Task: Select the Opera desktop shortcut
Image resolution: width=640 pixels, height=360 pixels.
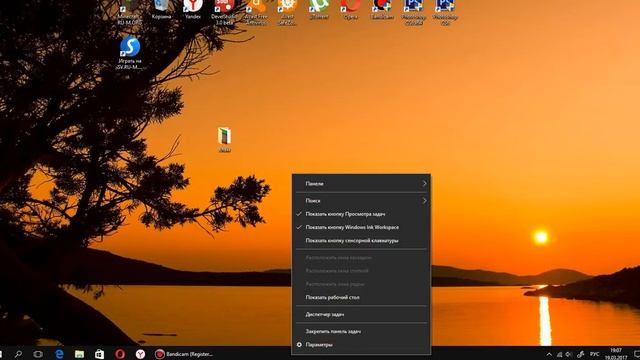Action: click(x=351, y=9)
